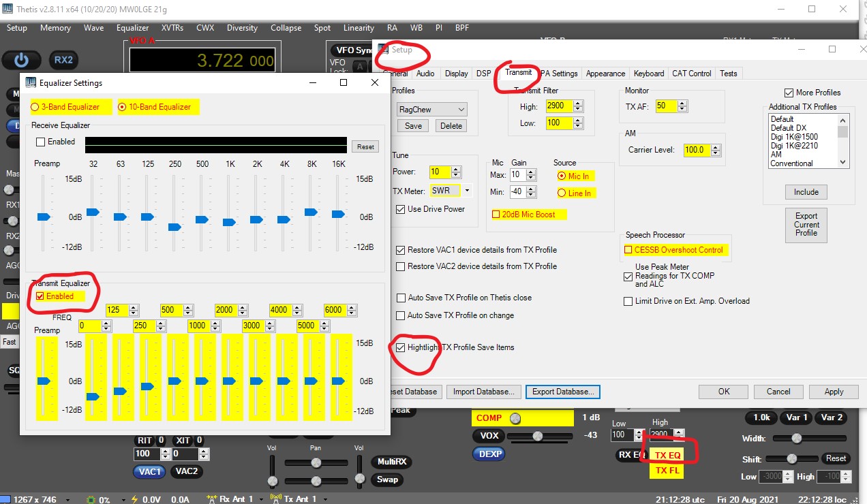This screenshot has width=867, height=504.
Task: Disable the Transmit Equalizer Enabled checkbox
Action: coord(40,296)
